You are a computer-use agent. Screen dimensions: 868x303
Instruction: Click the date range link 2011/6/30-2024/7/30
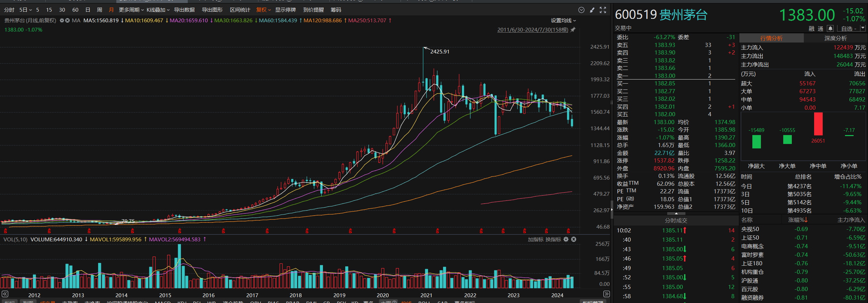click(533, 30)
